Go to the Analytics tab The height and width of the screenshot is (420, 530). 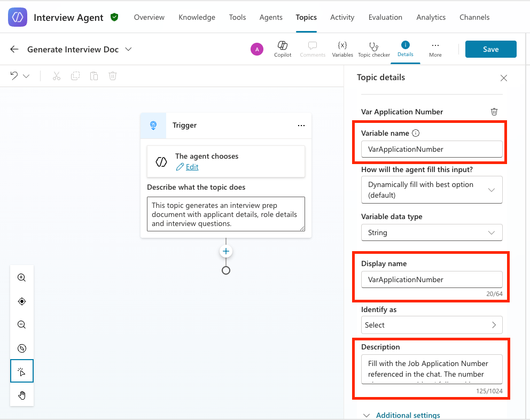pyautogui.click(x=431, y=17)
